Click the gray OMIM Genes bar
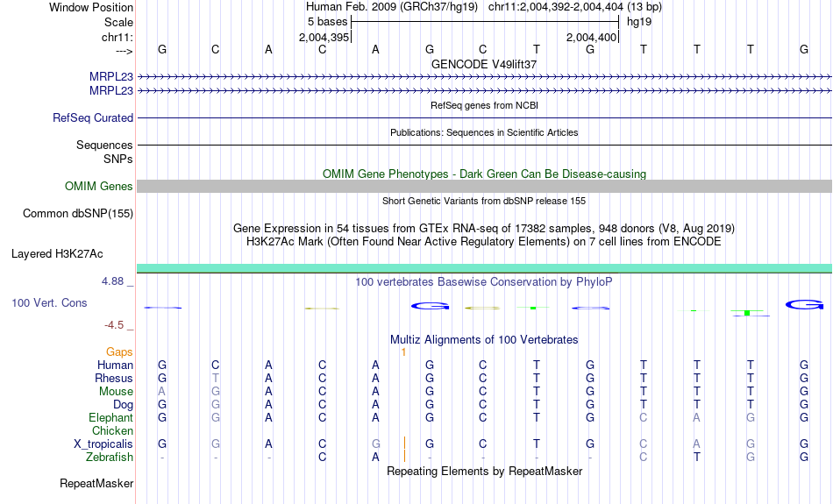Screen dimensions: 833x504 click(x=484, y=186)
